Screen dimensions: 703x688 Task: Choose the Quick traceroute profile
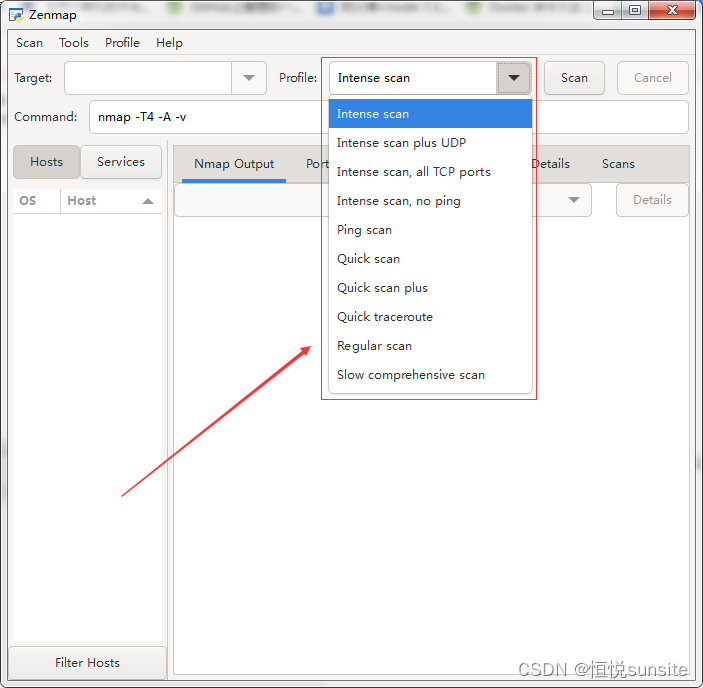pyautogui.click(x=430, y=317)
